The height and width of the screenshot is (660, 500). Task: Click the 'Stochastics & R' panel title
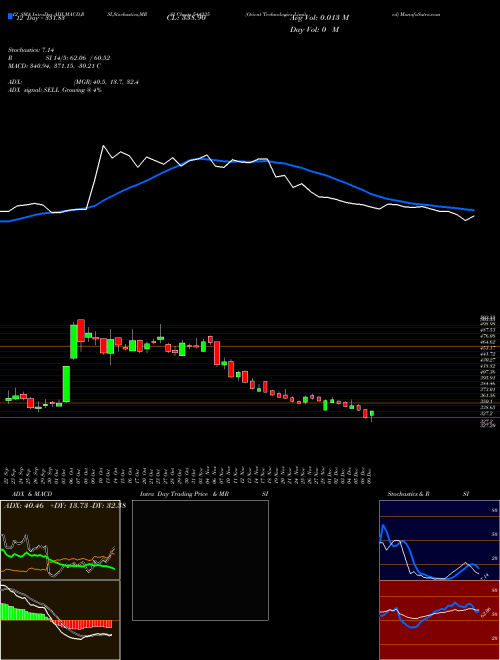point(408,494)
